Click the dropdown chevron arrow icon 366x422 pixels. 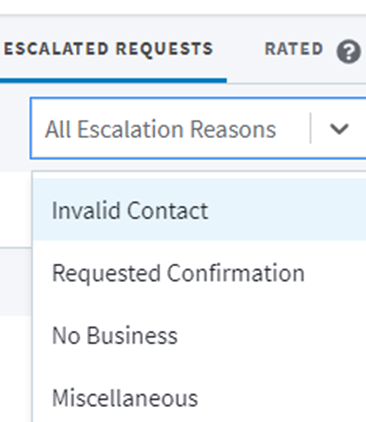(339, 129)
